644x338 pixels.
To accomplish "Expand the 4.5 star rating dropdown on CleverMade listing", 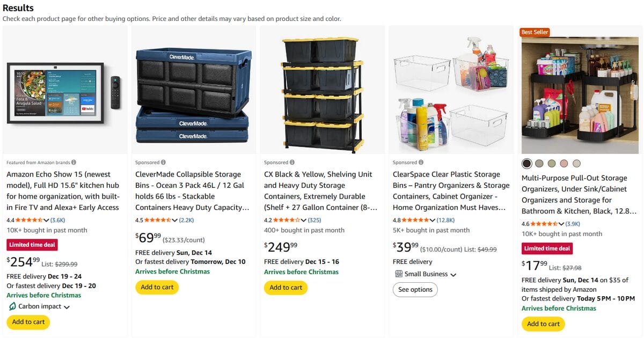I will tap(175, 219).
